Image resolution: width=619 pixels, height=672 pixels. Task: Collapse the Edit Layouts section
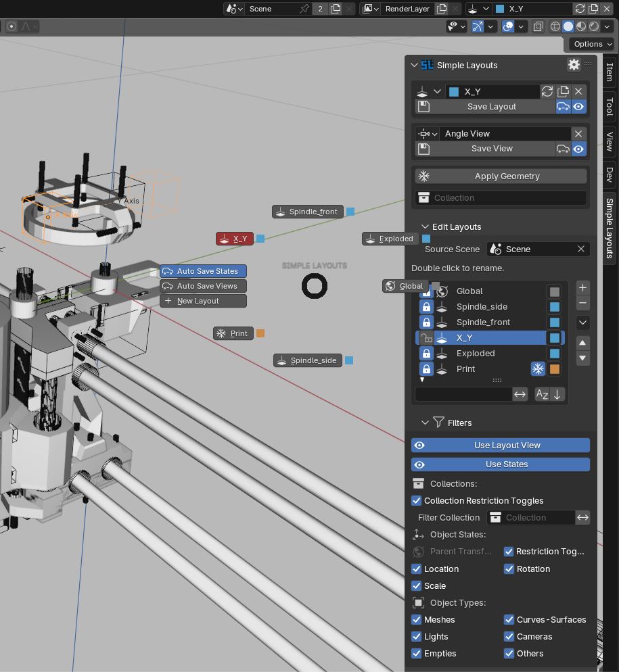(425, 227)
